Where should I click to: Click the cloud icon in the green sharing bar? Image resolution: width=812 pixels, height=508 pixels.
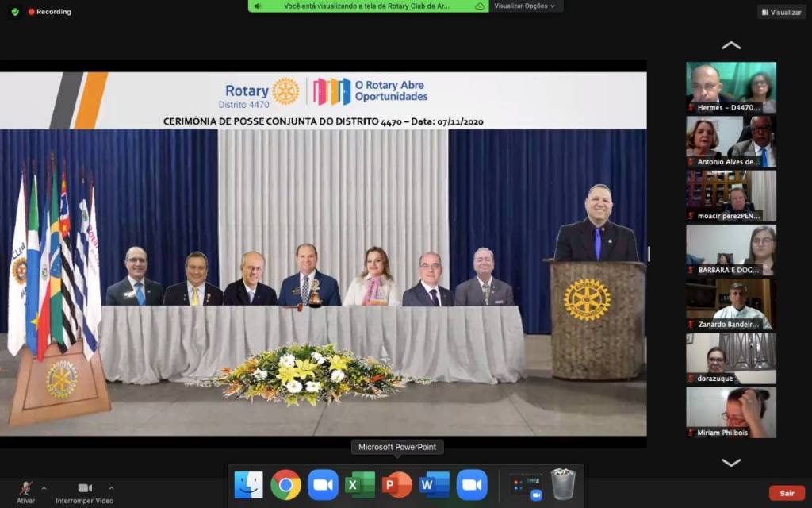pos(480,6)
